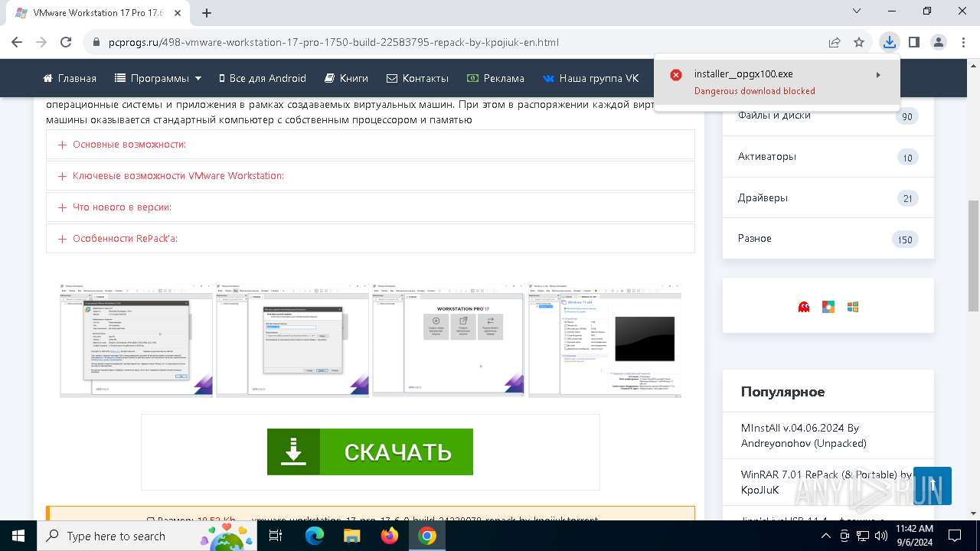Click the scroll-to-top blue button
980x551 pixels.
(933, 486)
